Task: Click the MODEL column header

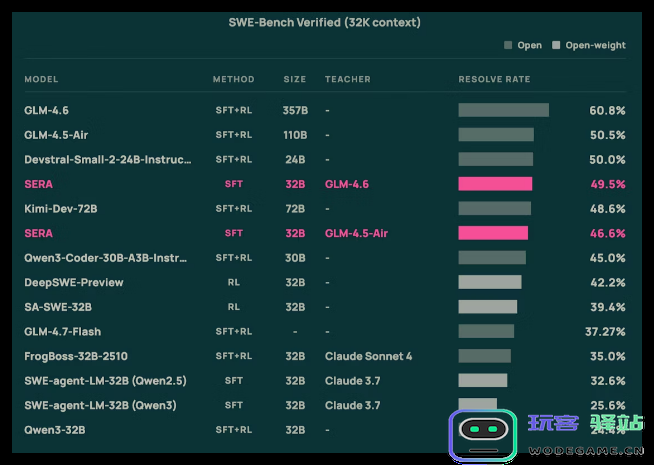Action: click(41, 79)
